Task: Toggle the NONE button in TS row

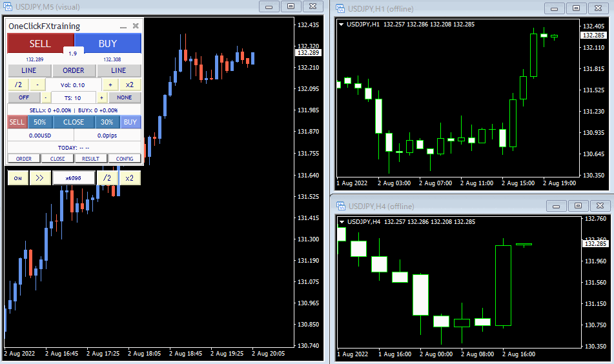Action: coord(125,97)
